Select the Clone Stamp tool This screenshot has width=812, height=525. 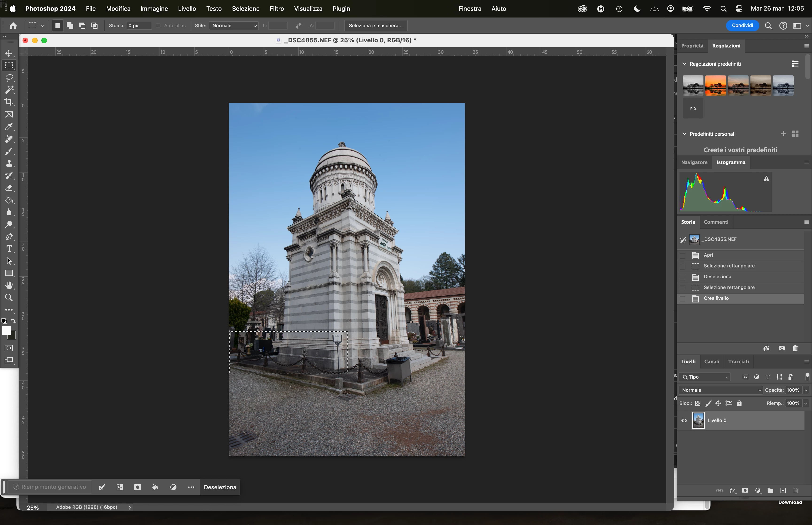[9, 163]
